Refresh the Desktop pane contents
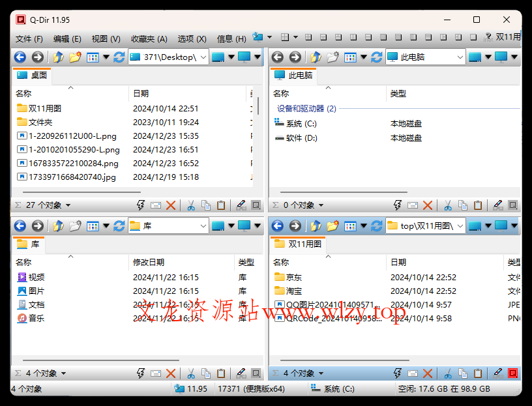 119,57
